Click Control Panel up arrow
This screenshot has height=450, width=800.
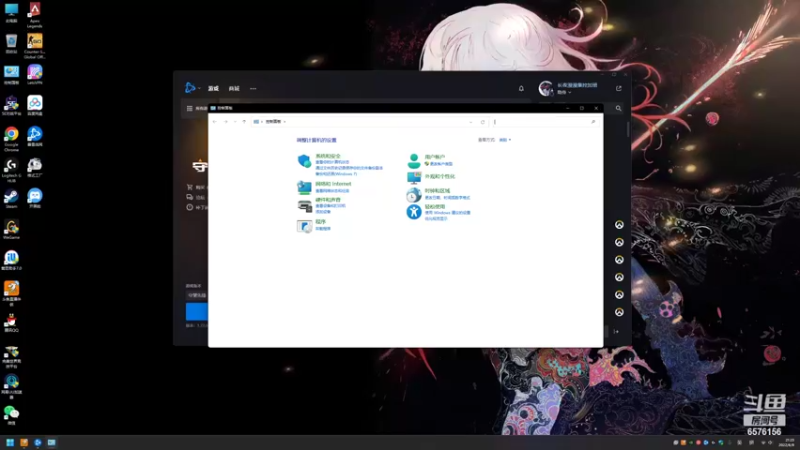[244, 122]
